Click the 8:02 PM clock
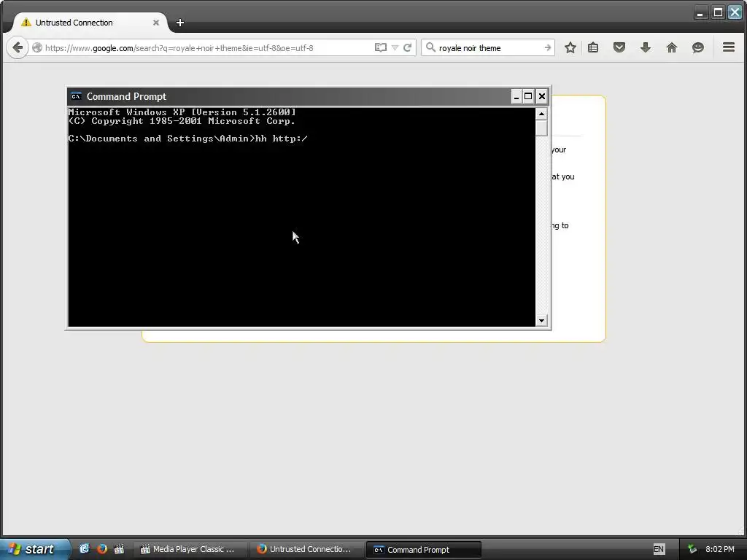 point(720,549)
